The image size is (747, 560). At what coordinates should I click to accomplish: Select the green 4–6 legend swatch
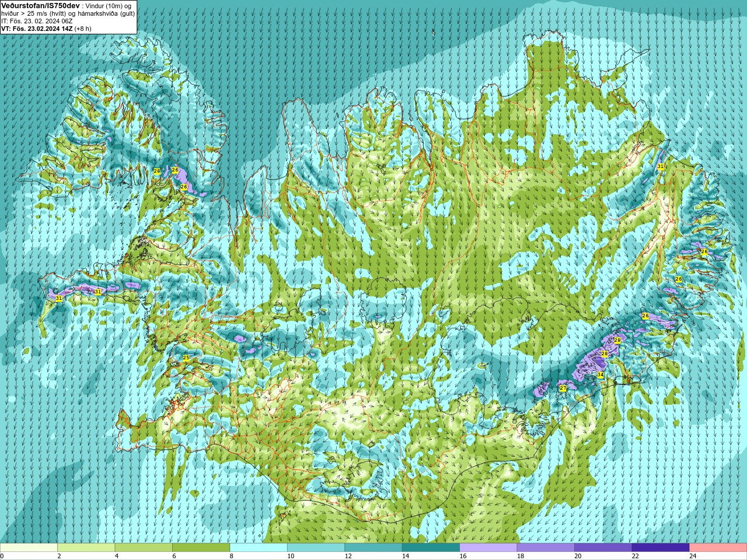click(144, 548)
